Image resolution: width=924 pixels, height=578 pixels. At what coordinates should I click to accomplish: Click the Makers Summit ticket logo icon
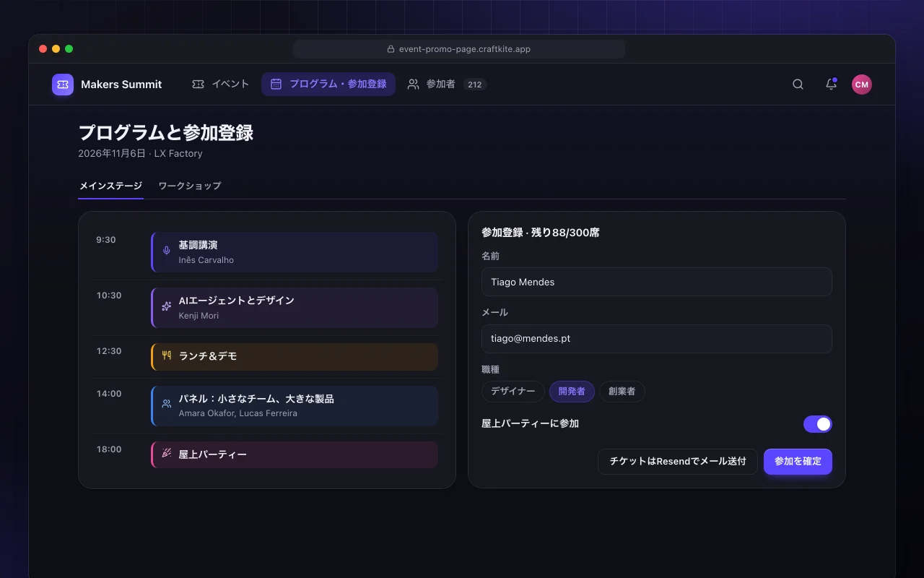tap(63, 85)
